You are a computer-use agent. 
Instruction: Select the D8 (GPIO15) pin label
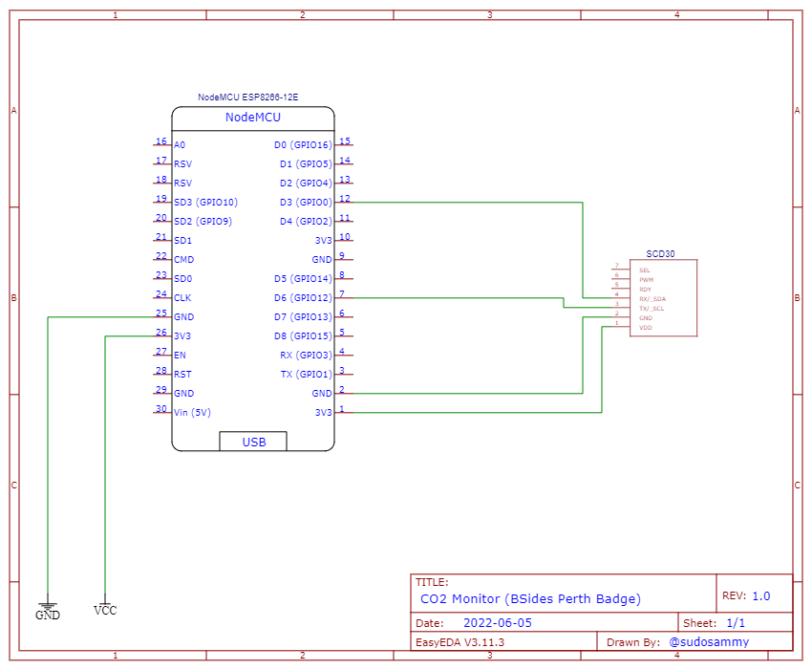pos(303,336)
